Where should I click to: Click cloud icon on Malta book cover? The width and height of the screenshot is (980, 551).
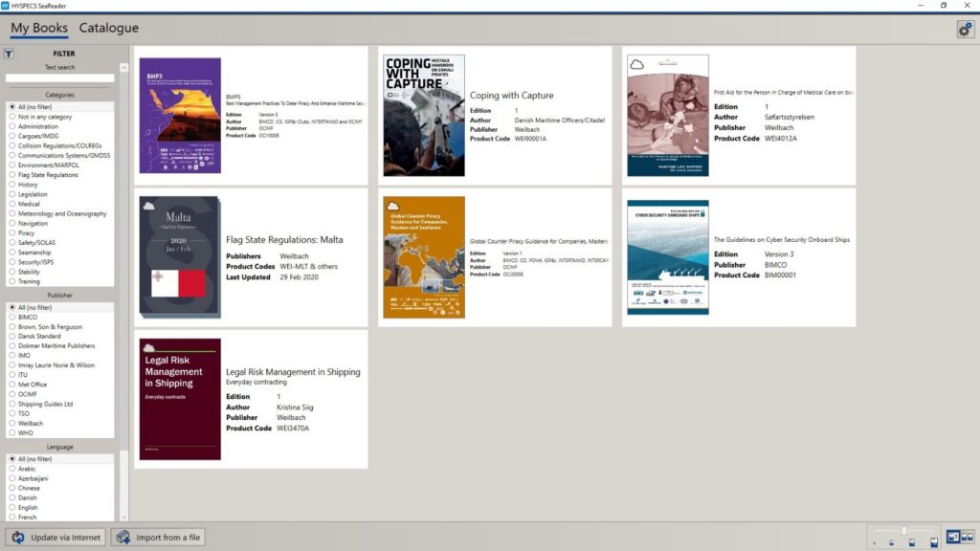[149, 204]
